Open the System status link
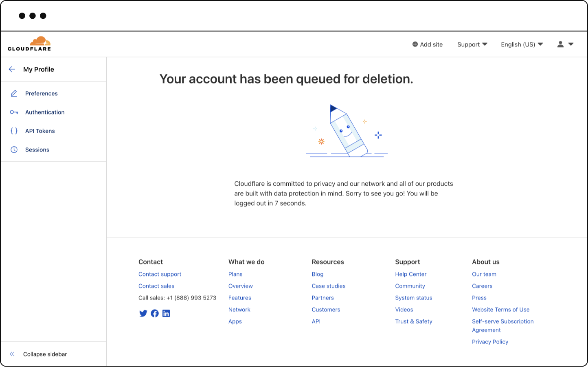 (x=414, y=298)
